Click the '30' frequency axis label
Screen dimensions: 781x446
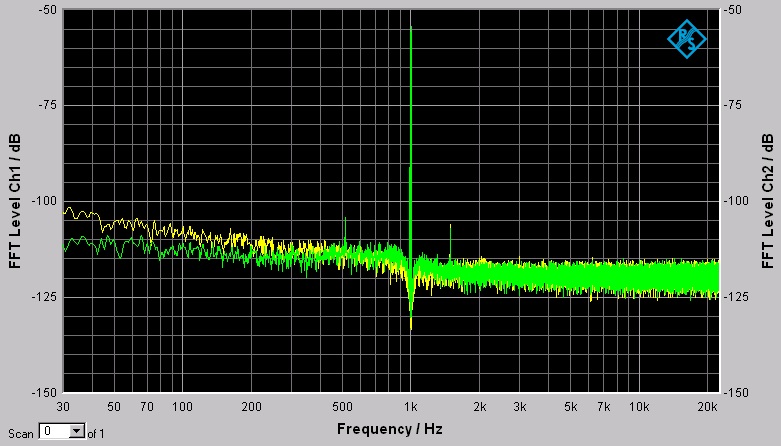pos(64,407)
